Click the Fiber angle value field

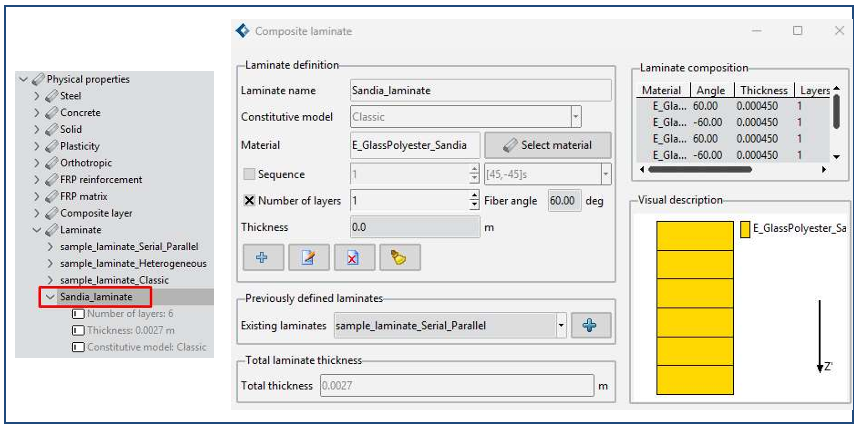pyautogui.click(x=565, y=200)
